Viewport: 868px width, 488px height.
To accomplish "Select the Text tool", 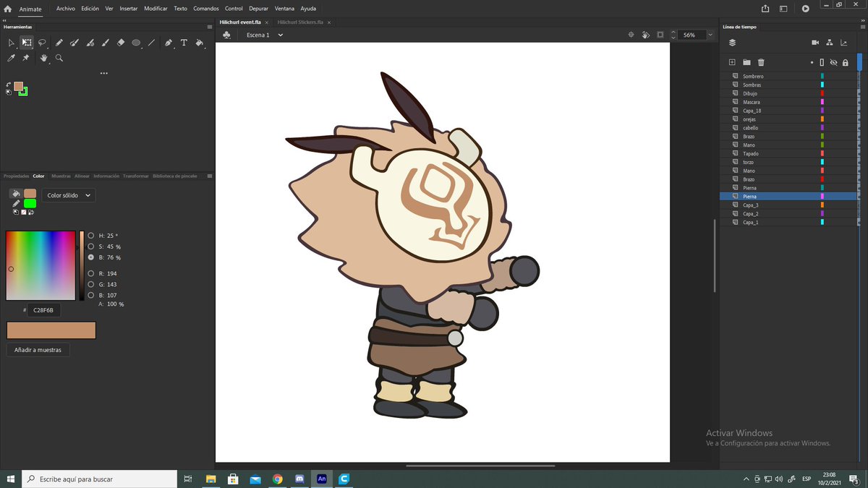I will tap(184, 43).
